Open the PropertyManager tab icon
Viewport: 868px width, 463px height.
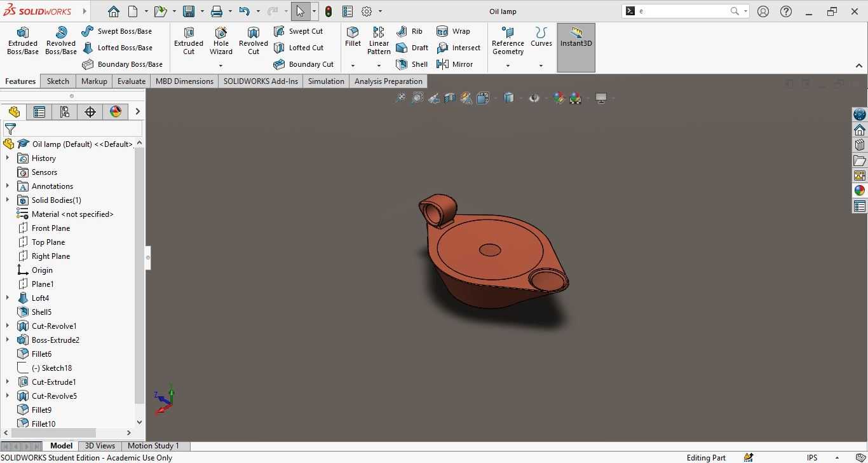pos(39,112)
